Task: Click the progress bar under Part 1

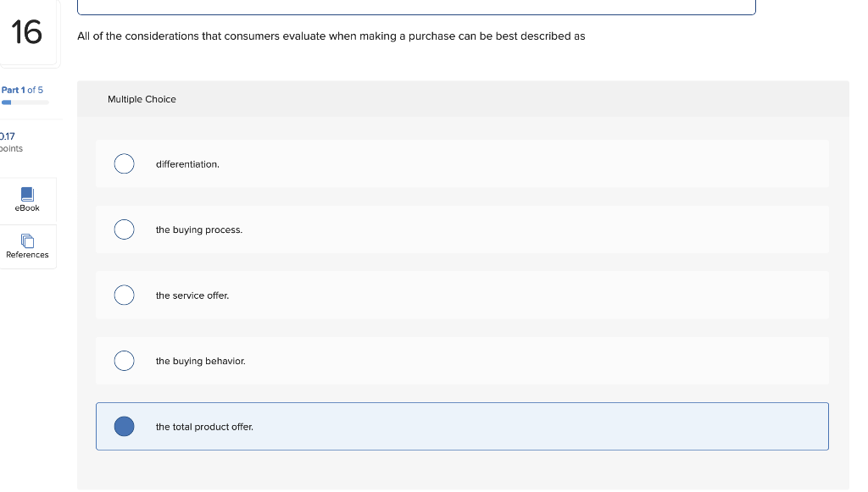Action: click(24, 102)
